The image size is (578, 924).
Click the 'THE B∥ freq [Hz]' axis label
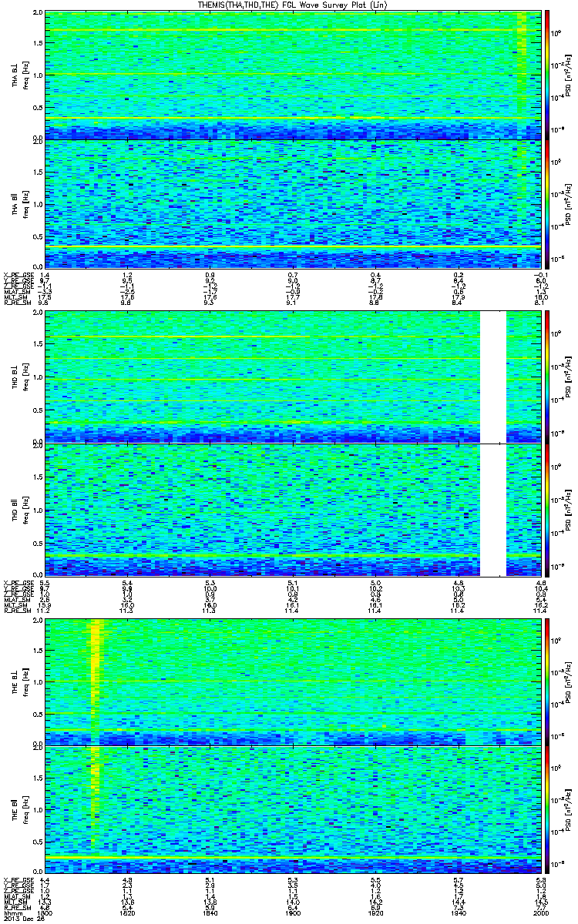(x=19, y=809)
